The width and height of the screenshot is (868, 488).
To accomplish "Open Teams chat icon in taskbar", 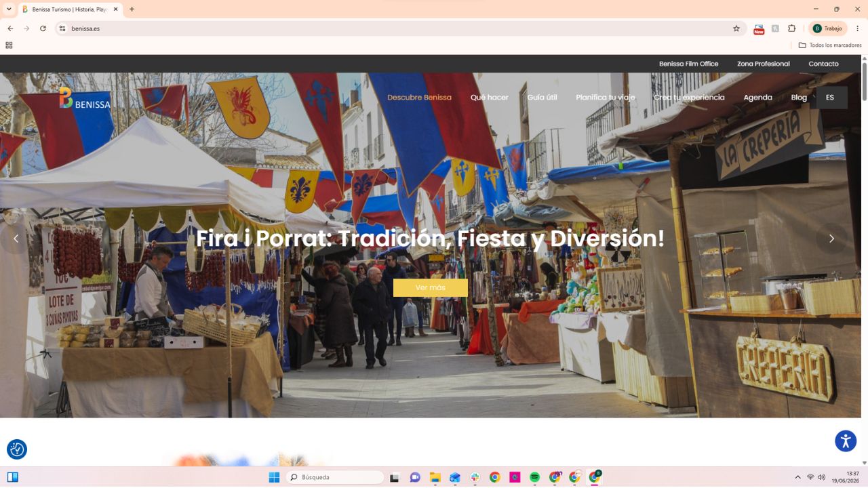I will (x=415, y=477).
